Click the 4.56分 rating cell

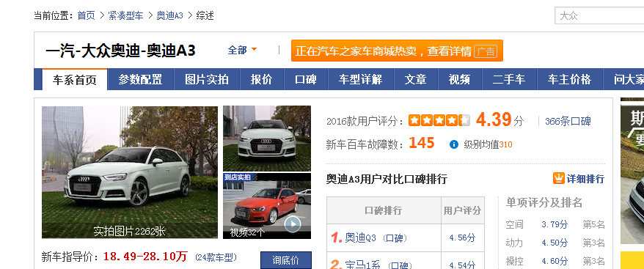(x=462, y=237)
